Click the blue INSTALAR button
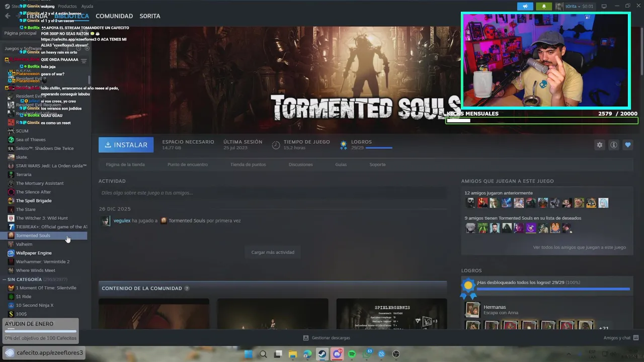The height and width of the screenshot is (362, 644). pyautogui.click(x=126, y=145)
